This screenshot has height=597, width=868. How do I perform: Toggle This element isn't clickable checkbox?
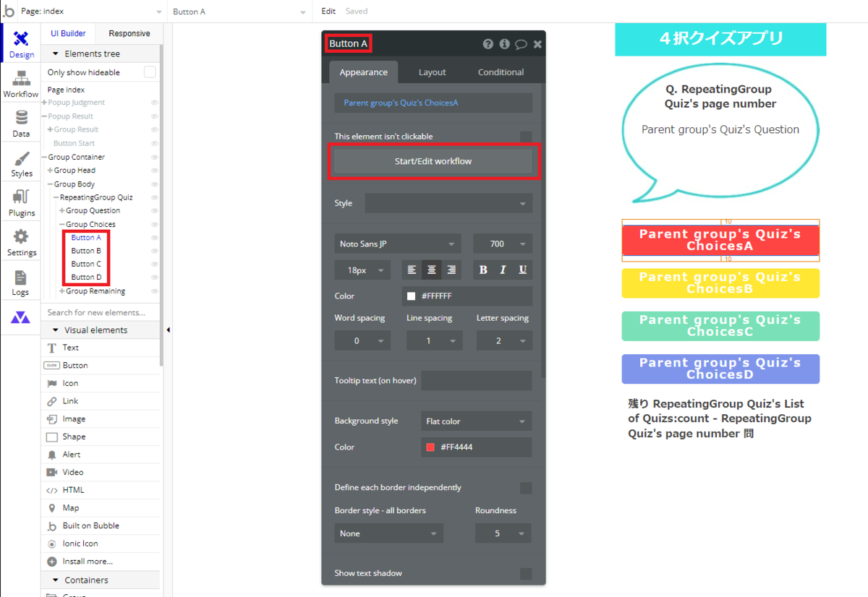526,137
